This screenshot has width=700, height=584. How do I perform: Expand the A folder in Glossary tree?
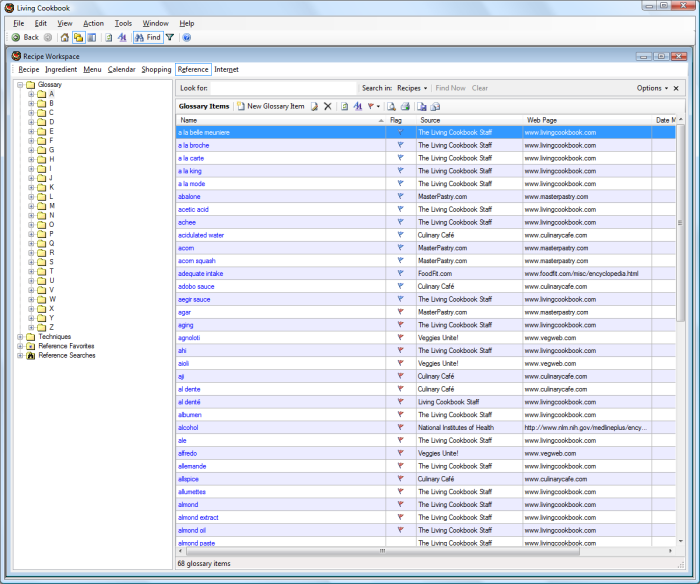(31, 94)
